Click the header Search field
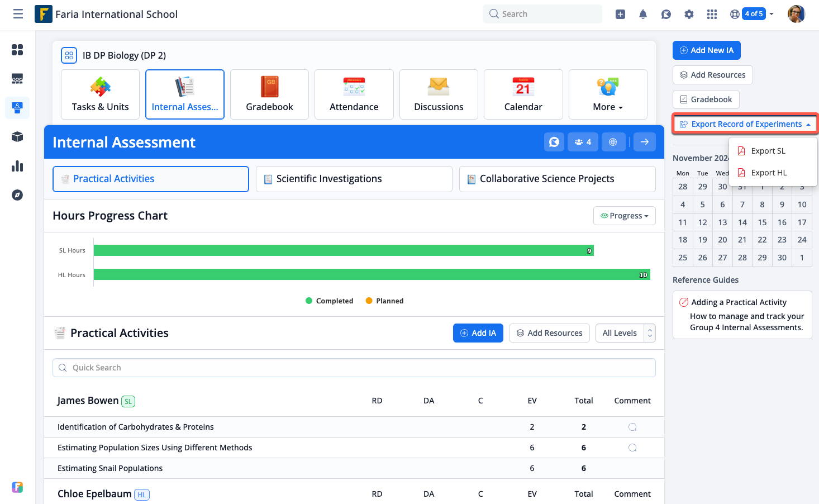The image size is (819, 504). tap(542, 14)
